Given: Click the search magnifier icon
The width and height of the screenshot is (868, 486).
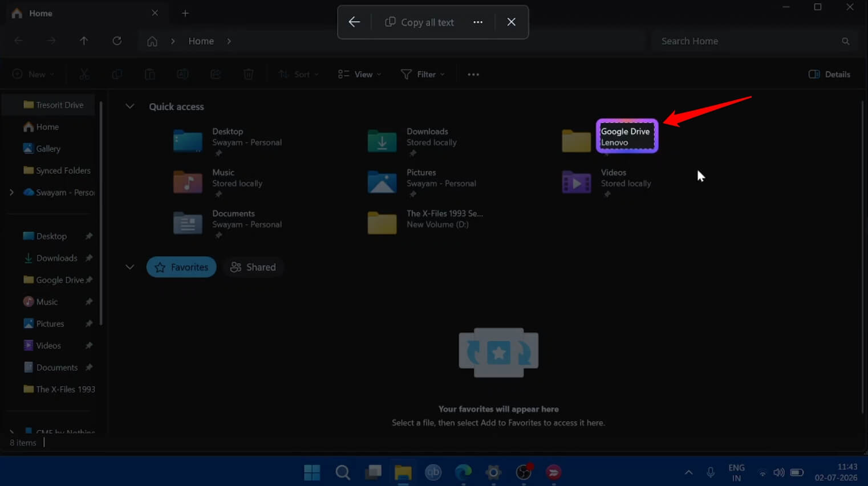Looking at the screenshot, I should click(845, 41).
